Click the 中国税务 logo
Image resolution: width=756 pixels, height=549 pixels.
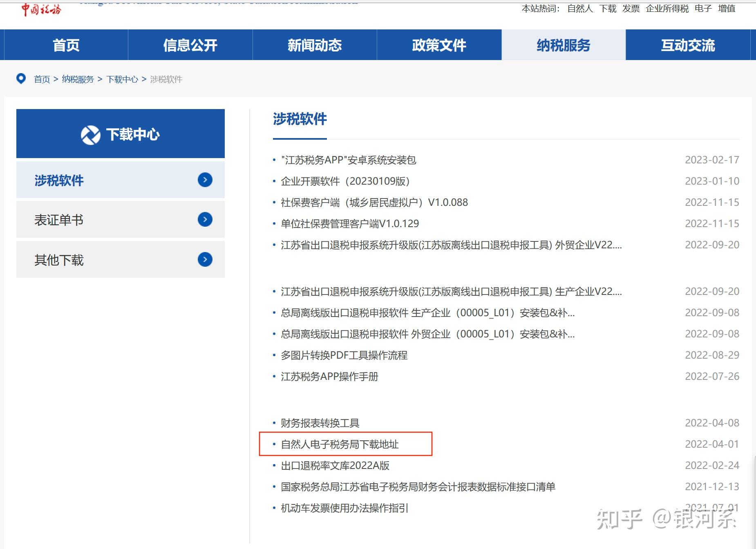41,9
